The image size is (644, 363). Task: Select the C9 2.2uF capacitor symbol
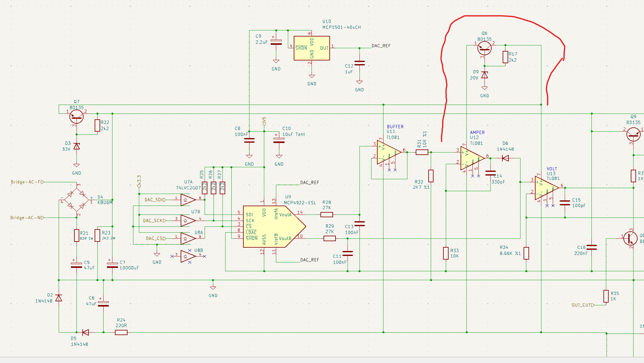point(276,42)
